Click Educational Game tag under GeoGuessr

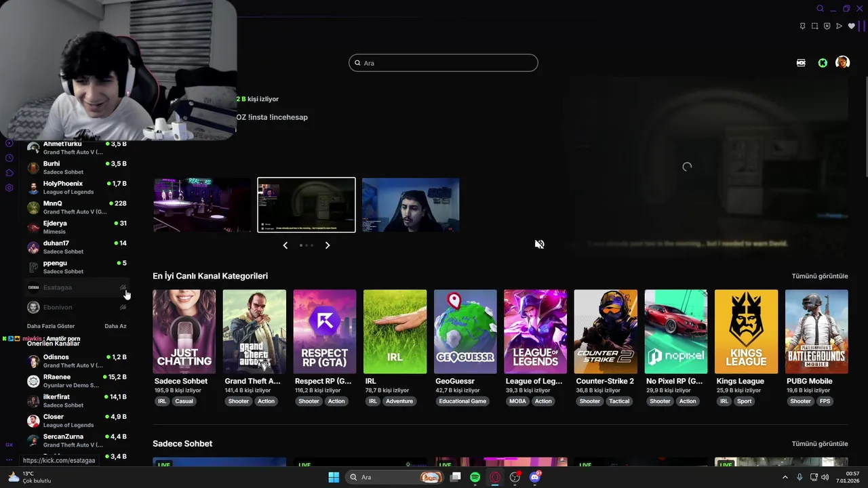[462, 401]
